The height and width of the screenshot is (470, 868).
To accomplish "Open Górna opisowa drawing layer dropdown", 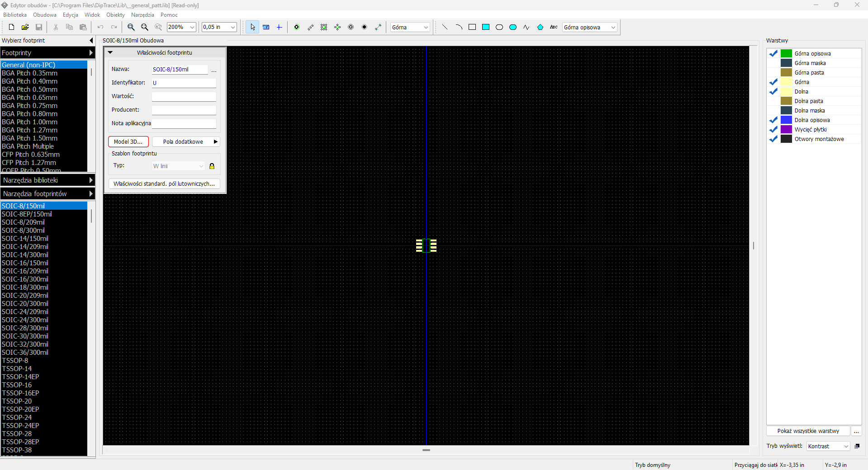I will [613, 27].
